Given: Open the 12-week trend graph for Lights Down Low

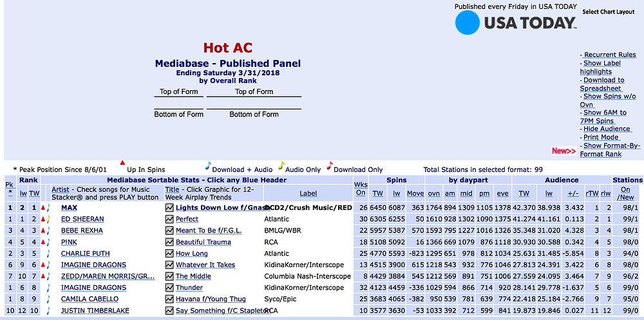Looking at the screenshot, I should (169, 208).
